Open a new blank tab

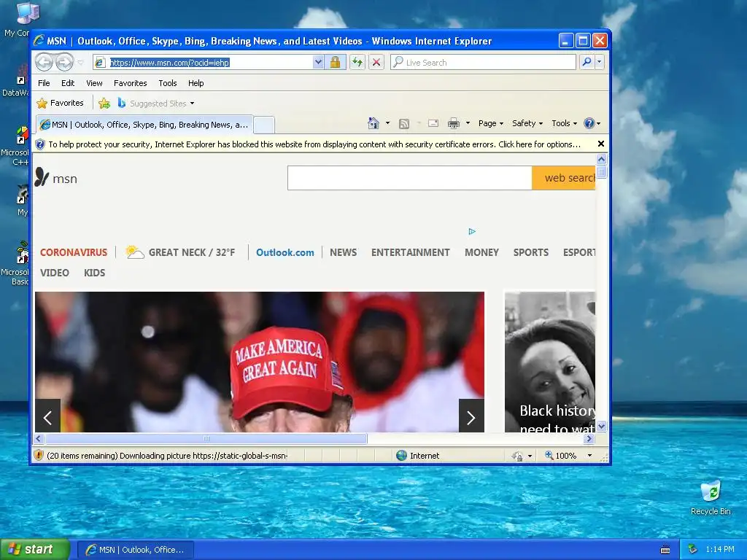[263, 125]
